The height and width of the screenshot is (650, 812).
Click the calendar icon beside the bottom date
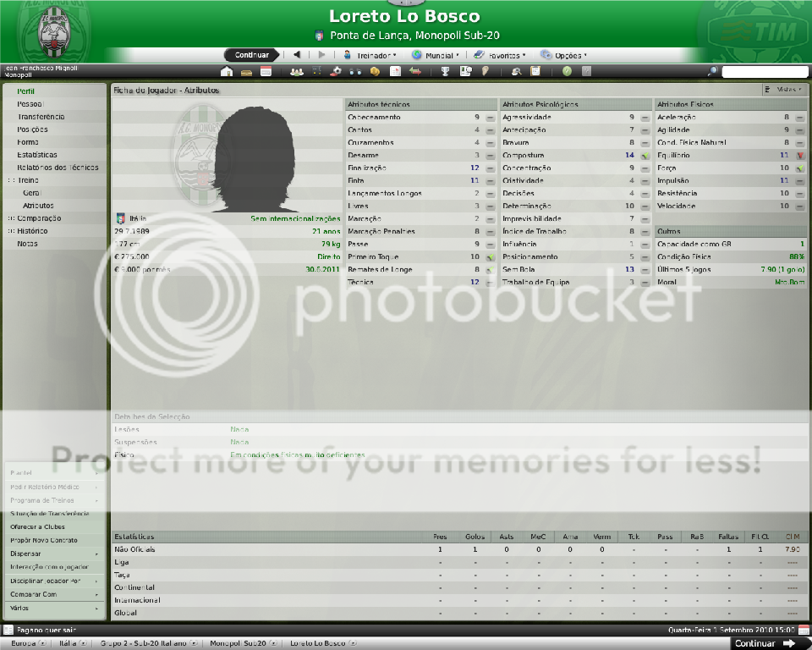[804, 630]
